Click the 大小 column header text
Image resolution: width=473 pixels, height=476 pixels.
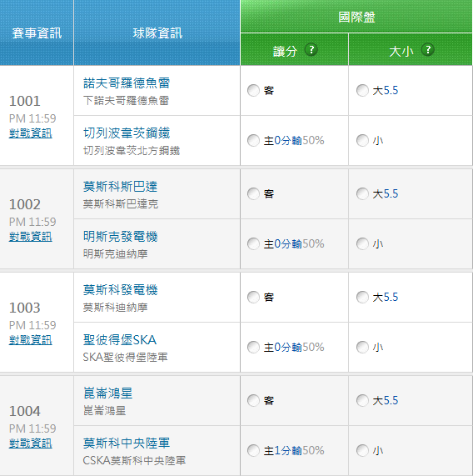coord(401,51)
